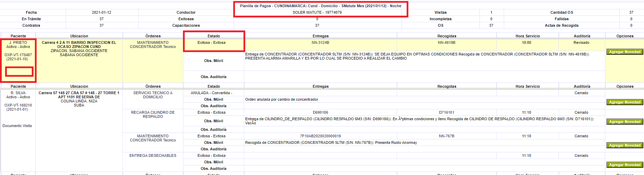644x175 pixels.
Task: Click the En Trámite label
Action: pos(31,19)
